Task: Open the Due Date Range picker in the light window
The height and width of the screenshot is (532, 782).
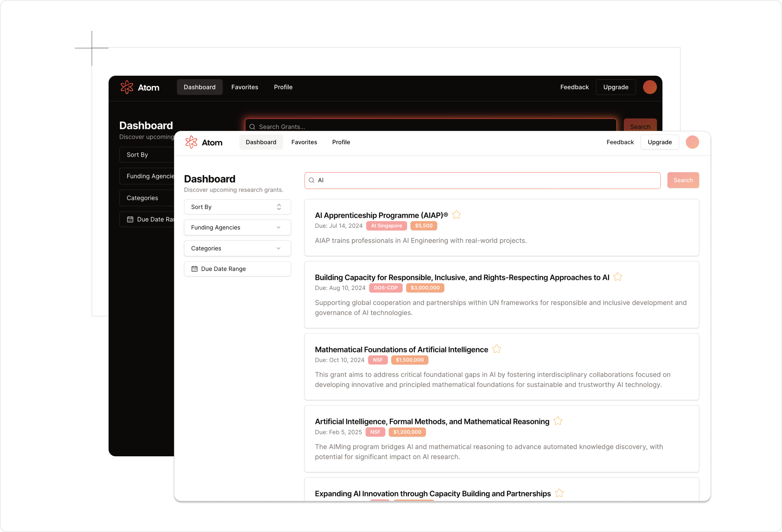Action: [x=237, y=269]
